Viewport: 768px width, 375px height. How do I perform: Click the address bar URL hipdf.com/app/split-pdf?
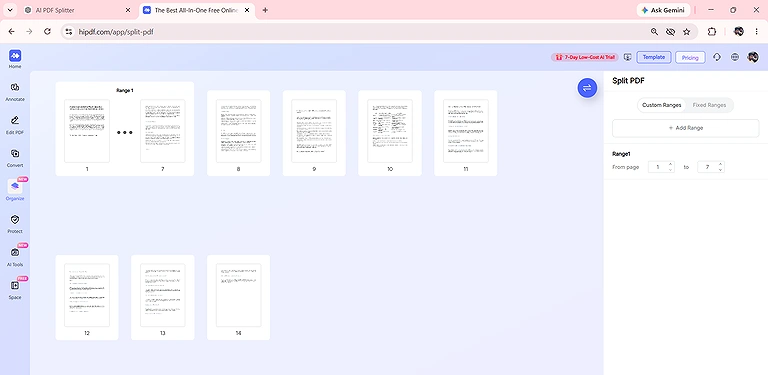(x=117, y=32)
